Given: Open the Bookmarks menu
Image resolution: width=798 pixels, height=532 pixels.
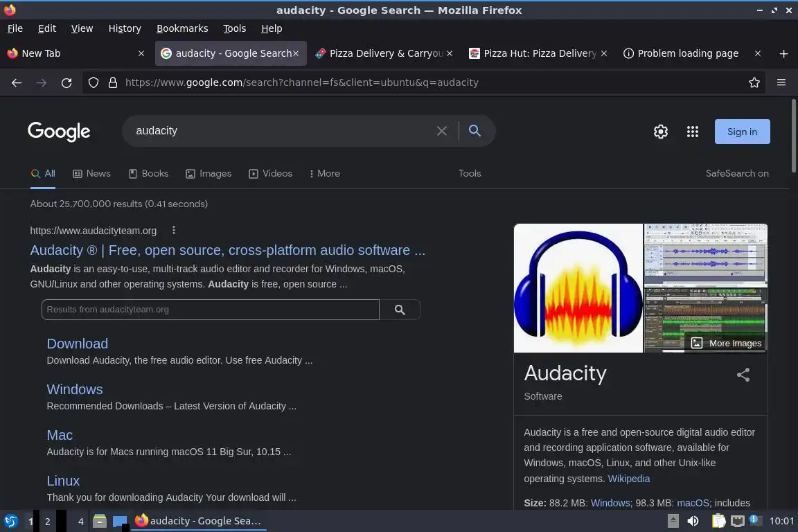Looking at the screenshot, I should pos(182,28).
